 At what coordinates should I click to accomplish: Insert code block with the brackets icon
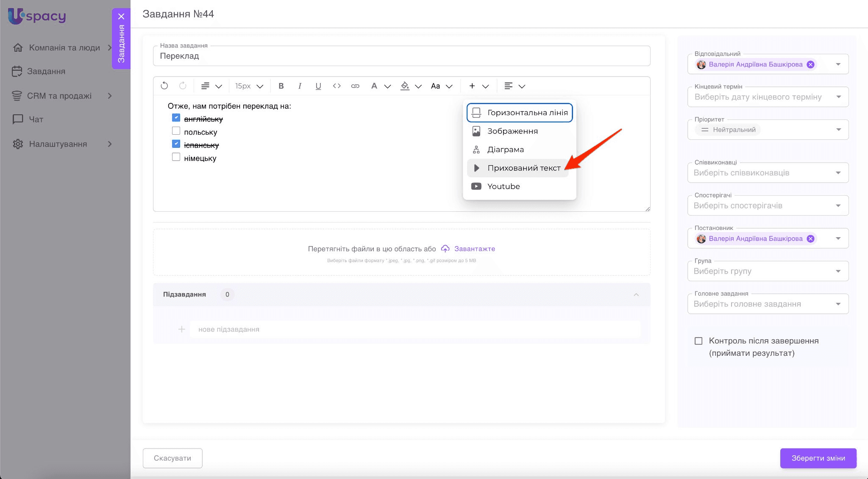(337, 86)
